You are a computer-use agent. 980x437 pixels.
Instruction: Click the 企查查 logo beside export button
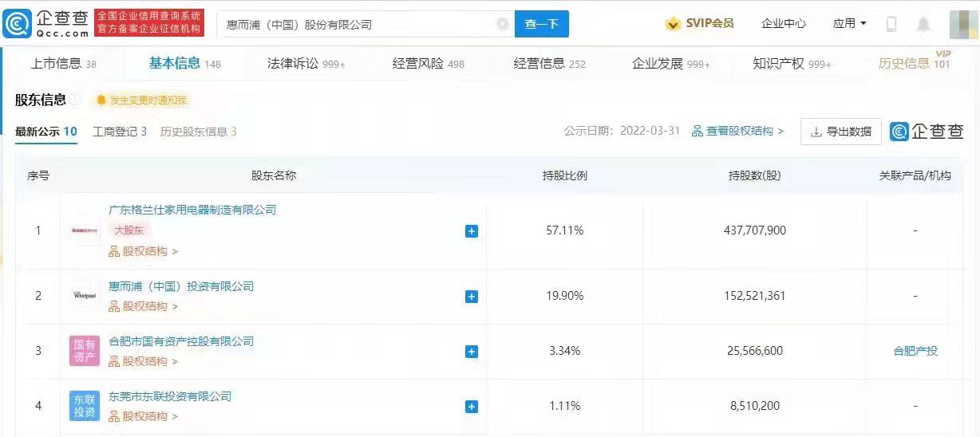[x=927, y=132]
